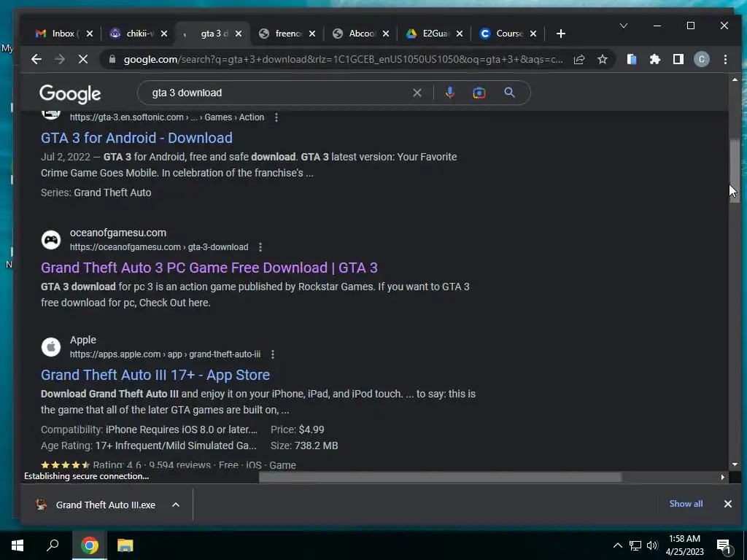Open the network icon in tray
Screen dimensions: 747x560
(x=635, y=545)
